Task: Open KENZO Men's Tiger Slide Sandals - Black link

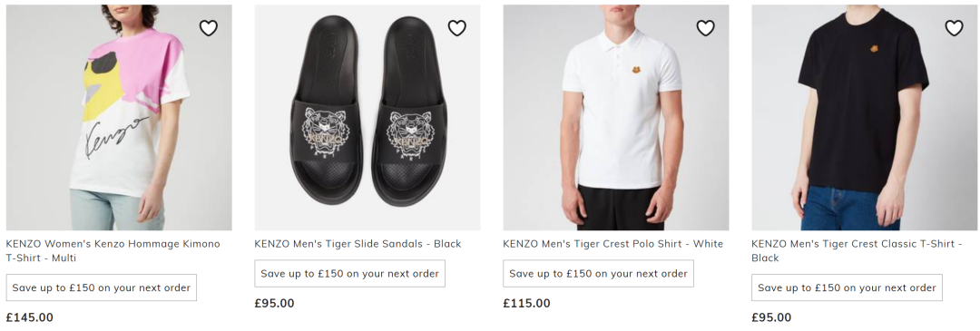Action: point(358,244)
